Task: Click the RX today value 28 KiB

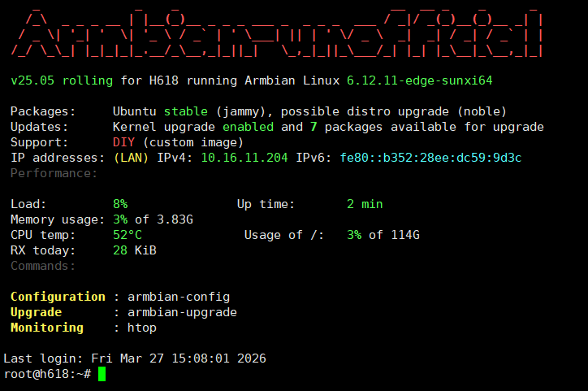Action: tap(135, 250)
